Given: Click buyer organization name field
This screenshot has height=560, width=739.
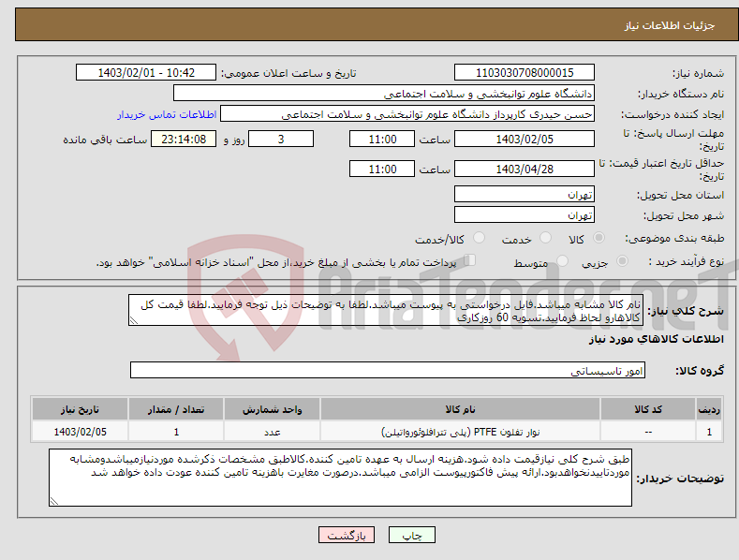Looking at the screenshot, I should [384, 94].
